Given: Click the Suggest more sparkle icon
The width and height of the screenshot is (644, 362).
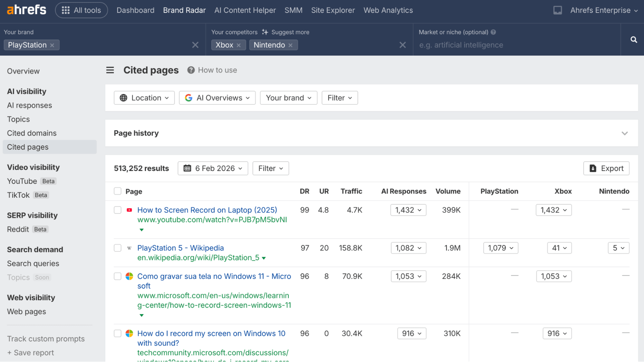Looking at the screenshot, I should (x=265, y=32).
